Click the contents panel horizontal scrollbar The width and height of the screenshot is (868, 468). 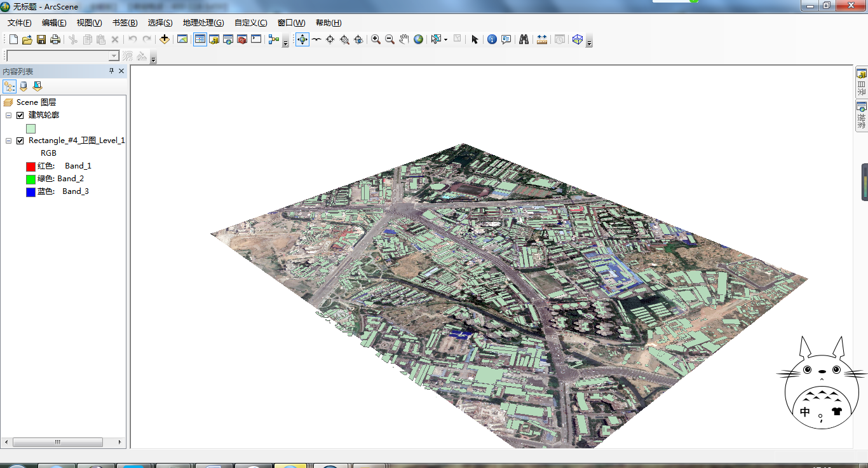[57, 442]
